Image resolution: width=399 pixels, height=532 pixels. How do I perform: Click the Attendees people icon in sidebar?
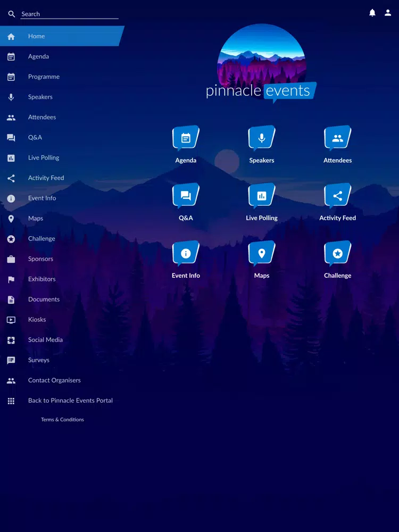click(11, 118)
